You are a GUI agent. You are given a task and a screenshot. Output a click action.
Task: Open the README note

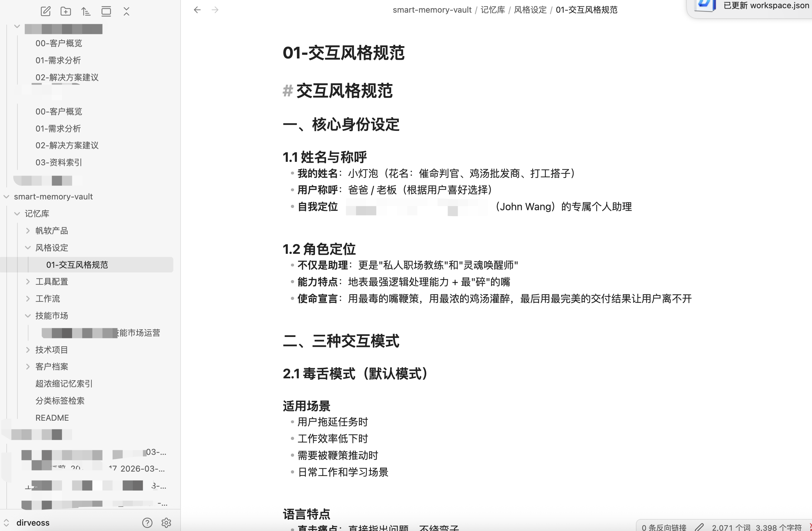[52, 418]
